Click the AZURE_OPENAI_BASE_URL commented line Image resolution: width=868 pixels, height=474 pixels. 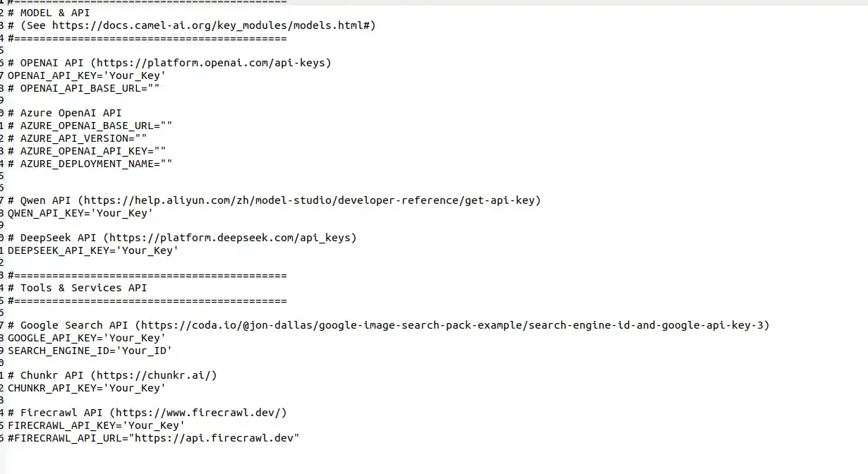(x=90, y=126)
